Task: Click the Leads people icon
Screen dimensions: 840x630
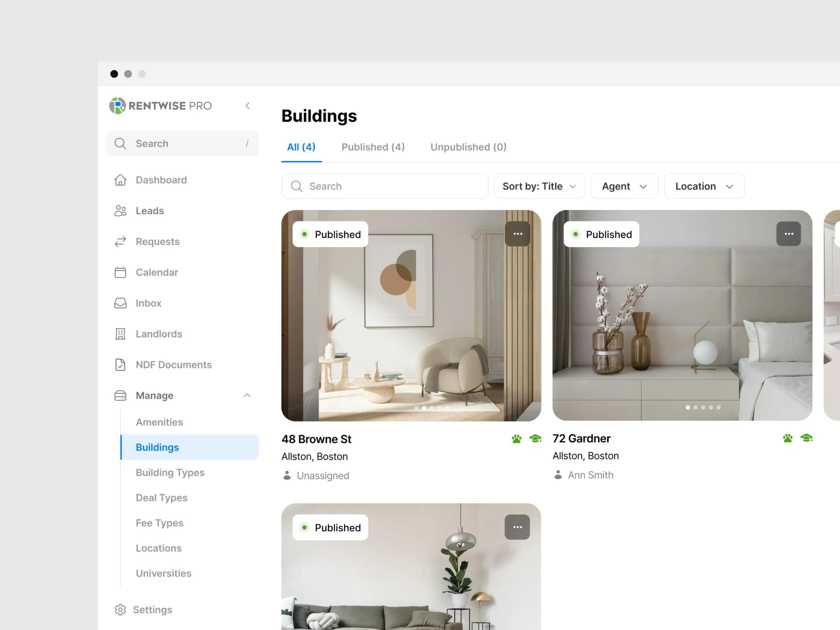Action: pos(120,211)
